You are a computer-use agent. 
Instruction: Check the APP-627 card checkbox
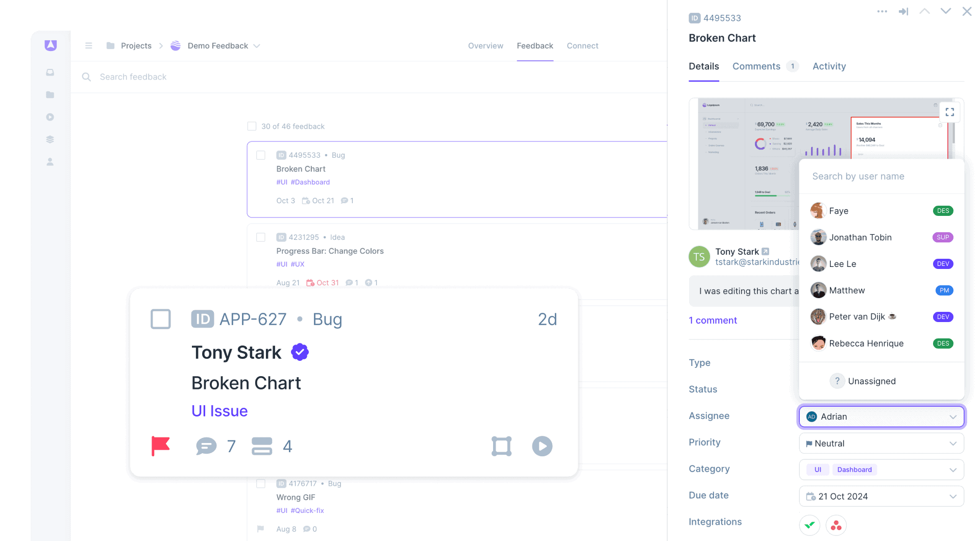pos(161,319)
